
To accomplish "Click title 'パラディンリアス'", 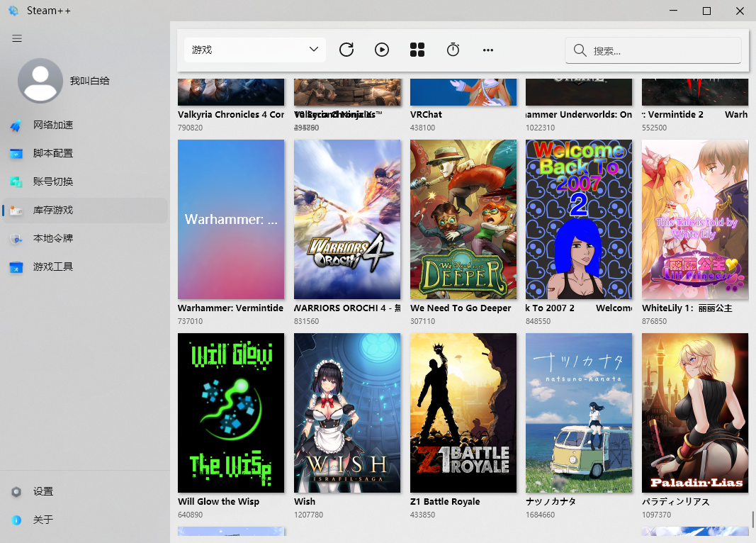I will pos(675,502).
